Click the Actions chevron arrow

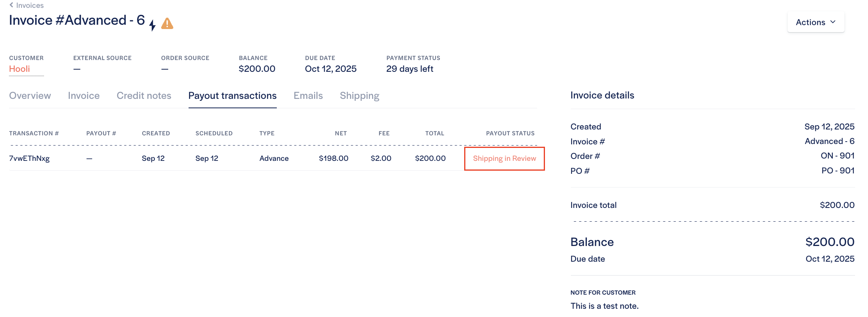(833, 22)
